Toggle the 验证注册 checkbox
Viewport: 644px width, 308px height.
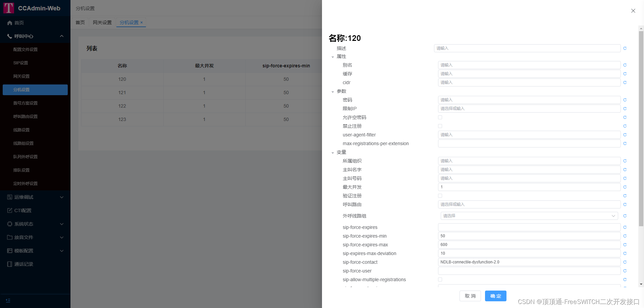click(x=440, y=196)
